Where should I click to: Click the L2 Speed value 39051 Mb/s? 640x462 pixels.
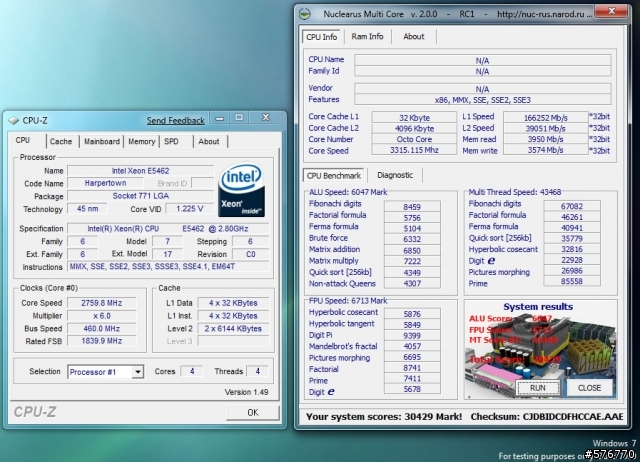point(546,129)
